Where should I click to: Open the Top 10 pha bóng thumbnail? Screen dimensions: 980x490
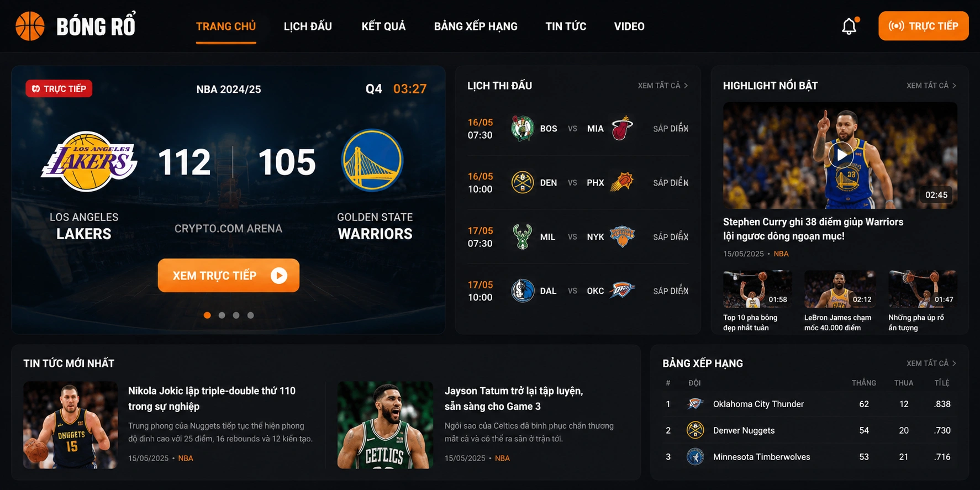757,289
